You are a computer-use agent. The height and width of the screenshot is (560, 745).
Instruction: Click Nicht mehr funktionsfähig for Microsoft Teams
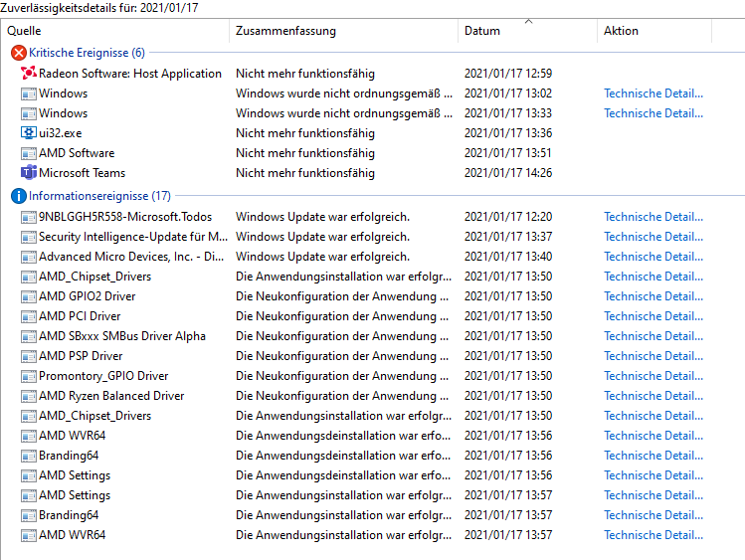pyautogui.click(x=305, y=173)
